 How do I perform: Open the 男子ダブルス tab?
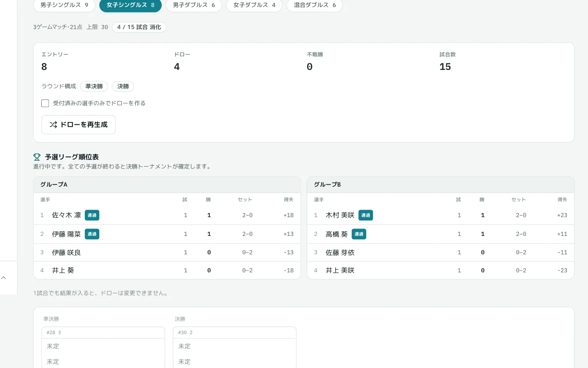(x=194, y=5)
